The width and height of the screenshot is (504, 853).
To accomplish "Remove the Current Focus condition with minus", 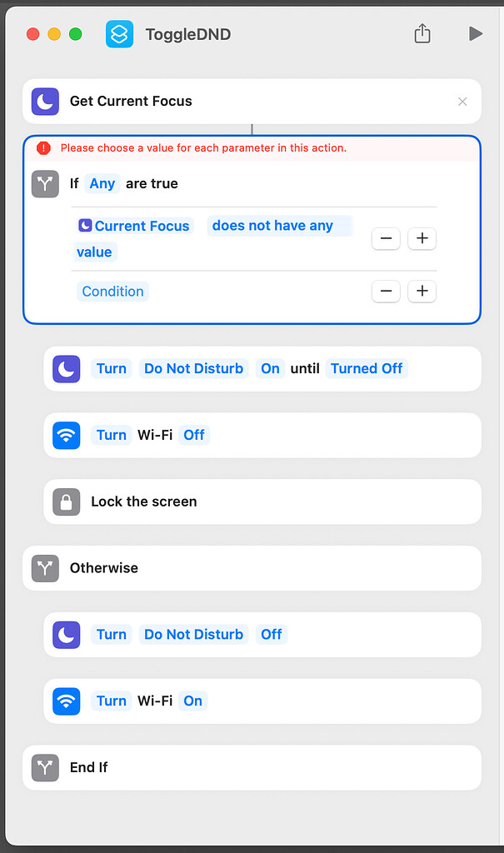I will [386, 238].
